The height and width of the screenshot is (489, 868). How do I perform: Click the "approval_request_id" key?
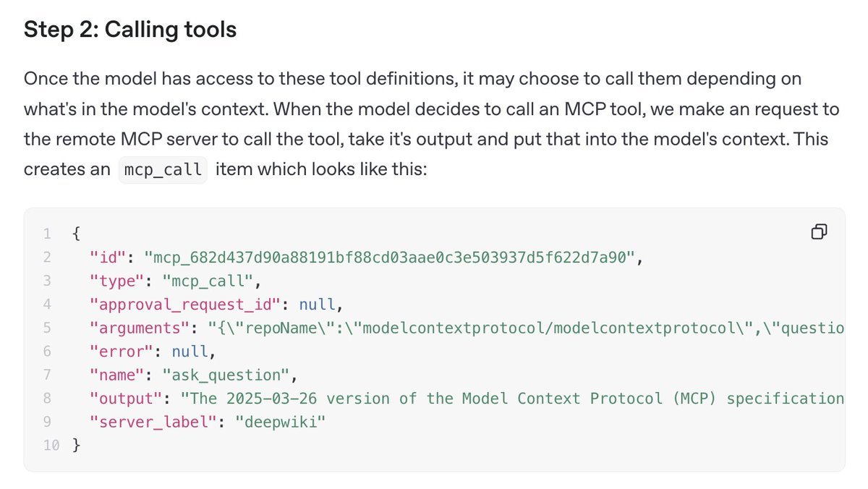[x=187, y=304]
